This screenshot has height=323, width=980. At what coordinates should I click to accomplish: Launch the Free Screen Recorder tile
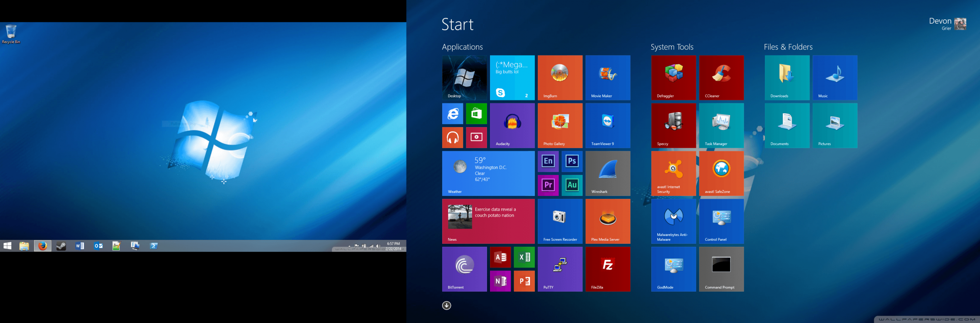point(560,221)
